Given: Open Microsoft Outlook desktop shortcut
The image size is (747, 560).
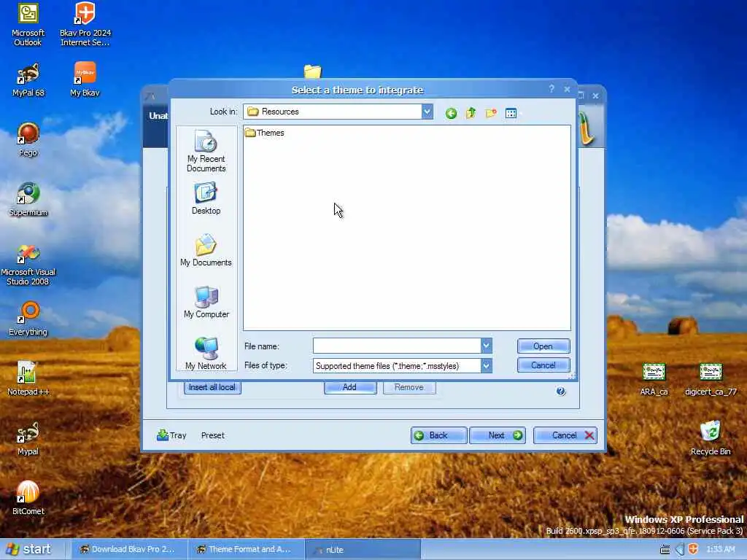Looking at the screenshot, I should point(28,24).
